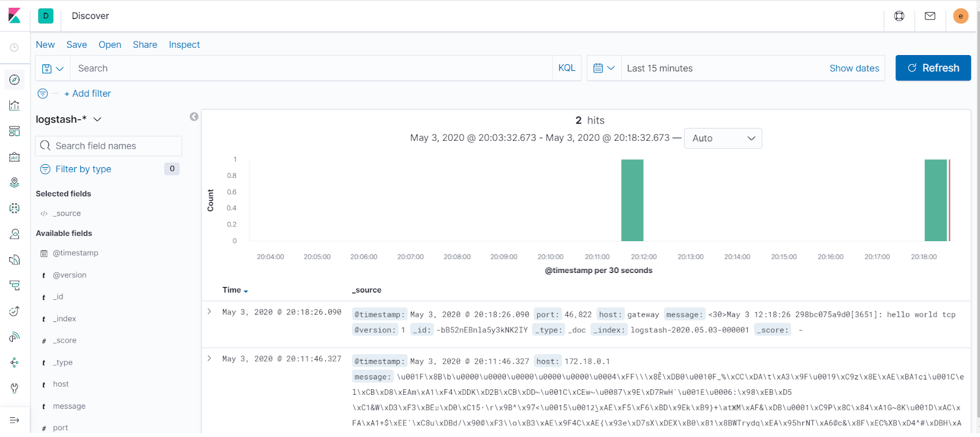Select the port available field
Screen dimensions: 980x437
click(60, 428)
